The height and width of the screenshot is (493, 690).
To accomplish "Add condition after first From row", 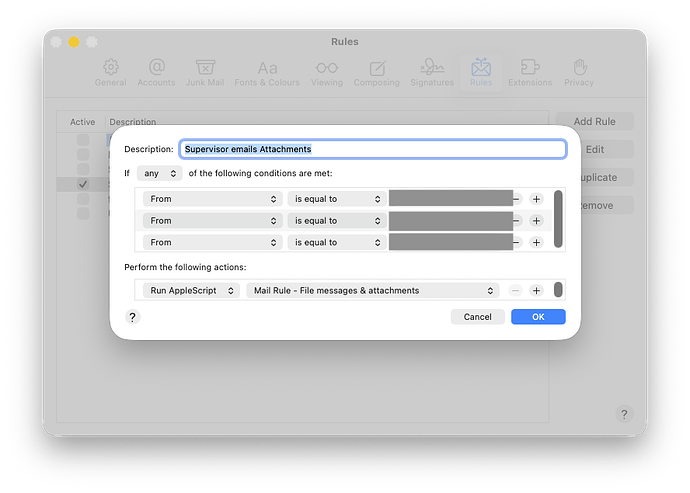I will tap(536, 199).
